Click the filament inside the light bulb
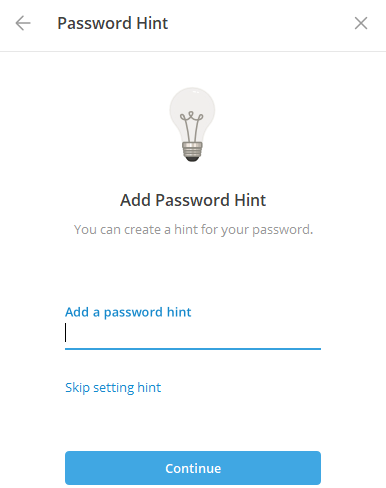This screenshot has width=386, height=488. click(192, 126)
